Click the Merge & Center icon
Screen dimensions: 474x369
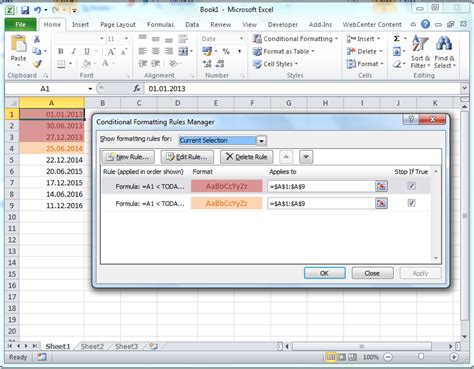pyautogui.click(x=183, y=51)
